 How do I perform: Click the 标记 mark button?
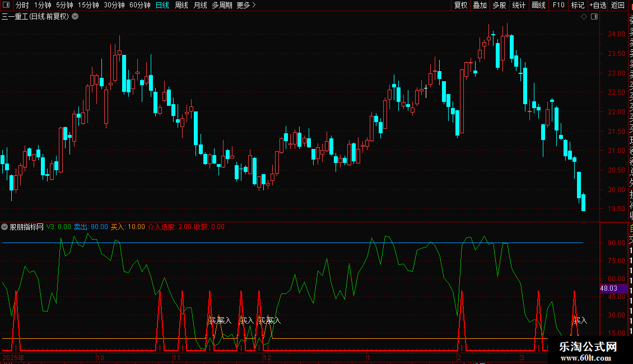(578, 5)
